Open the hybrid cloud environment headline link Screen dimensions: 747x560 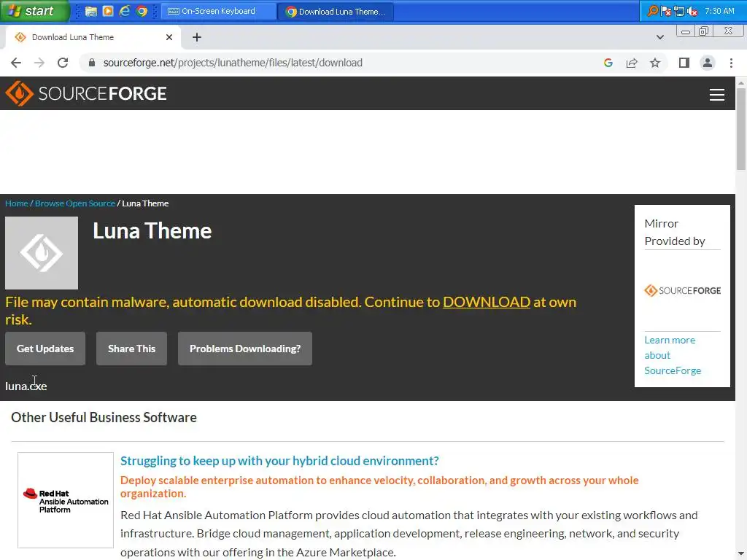279,461
